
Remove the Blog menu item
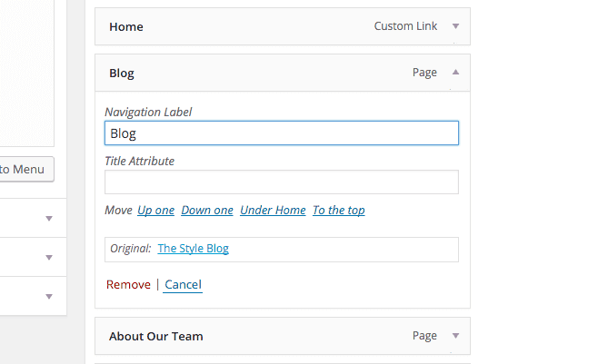[x=128, y=285]
